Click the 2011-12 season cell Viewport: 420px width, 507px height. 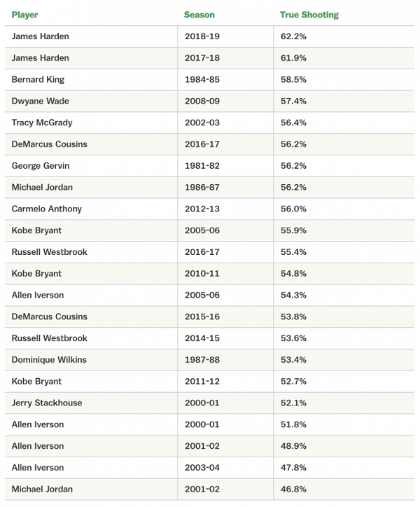pyautogui.click(x=202, y=382)
